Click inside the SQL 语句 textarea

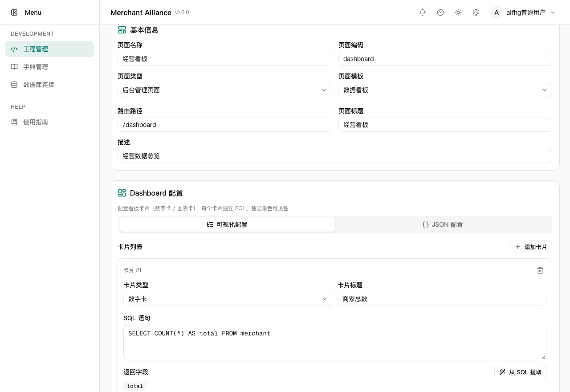coord(335,343)
